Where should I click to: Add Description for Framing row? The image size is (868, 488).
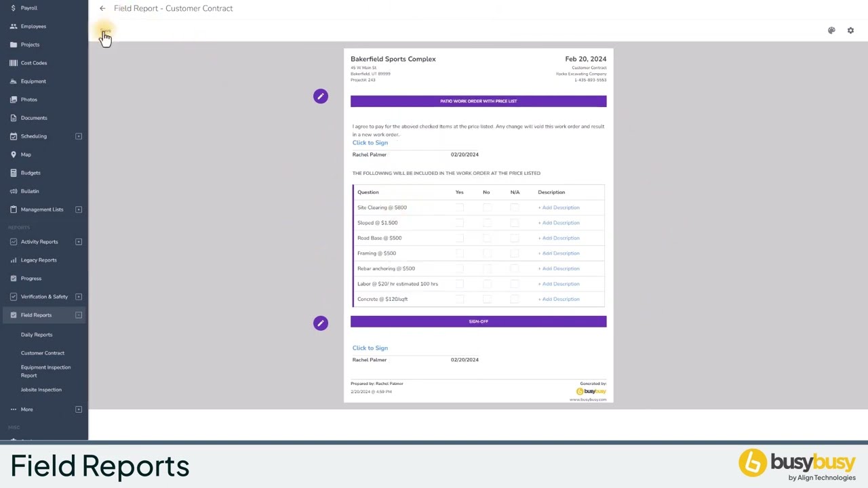pos(559,253)
